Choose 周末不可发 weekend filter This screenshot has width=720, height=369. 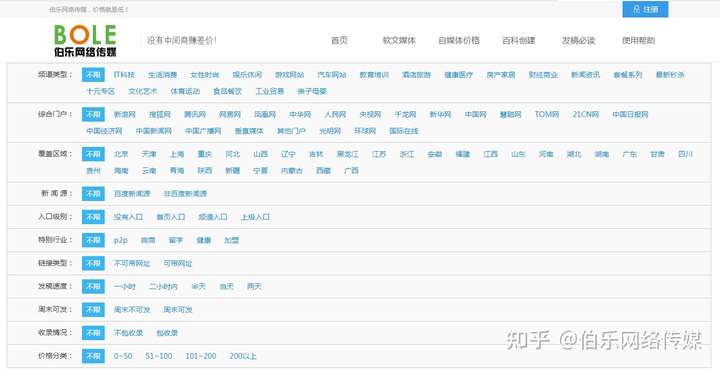coord(132,310)
